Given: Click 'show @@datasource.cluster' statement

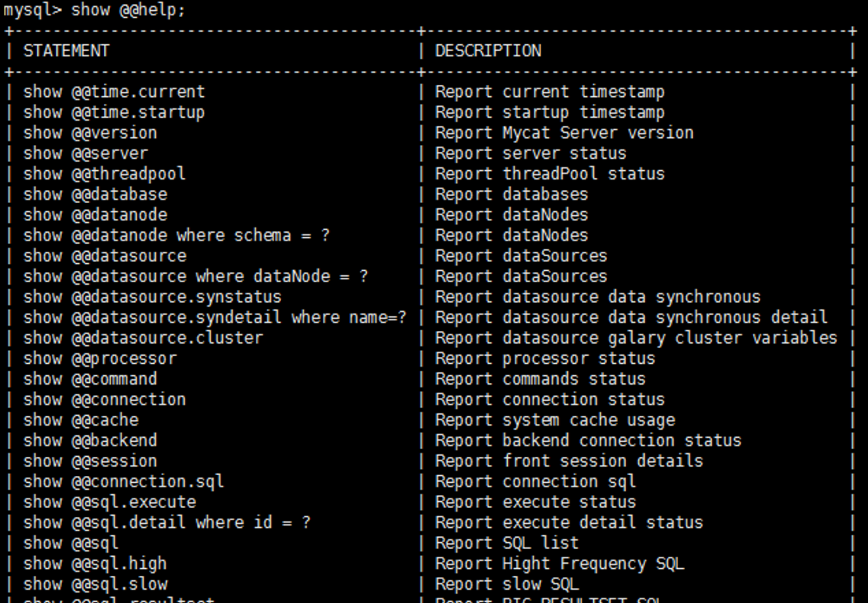Looking at the screenshot, I should (142, 339).
